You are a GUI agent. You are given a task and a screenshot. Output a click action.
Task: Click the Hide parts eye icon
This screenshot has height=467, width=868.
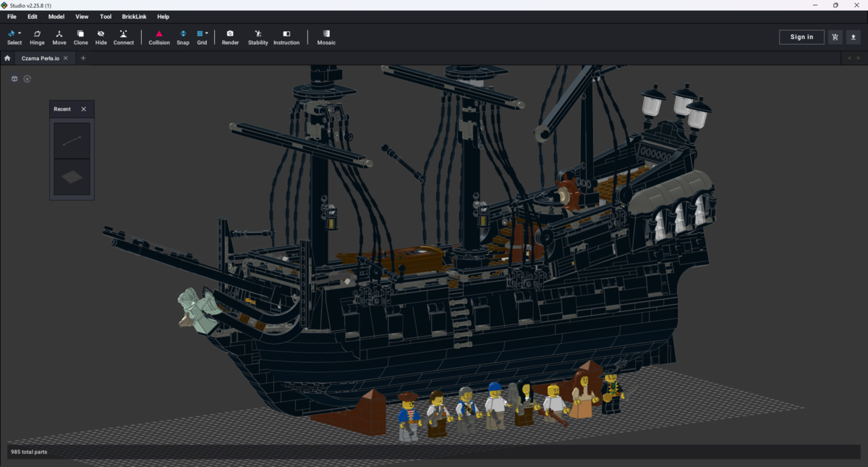[x=101, y=38]
